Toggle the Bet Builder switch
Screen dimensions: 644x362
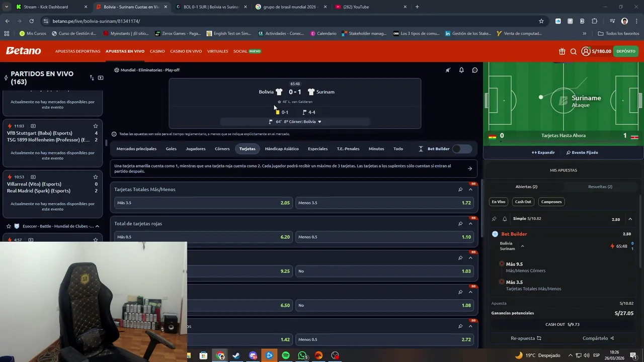tap(462, 149)
